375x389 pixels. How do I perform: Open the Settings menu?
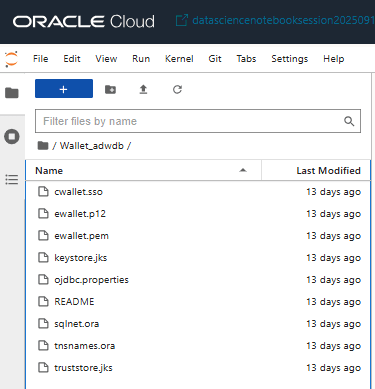click(290, 59)
